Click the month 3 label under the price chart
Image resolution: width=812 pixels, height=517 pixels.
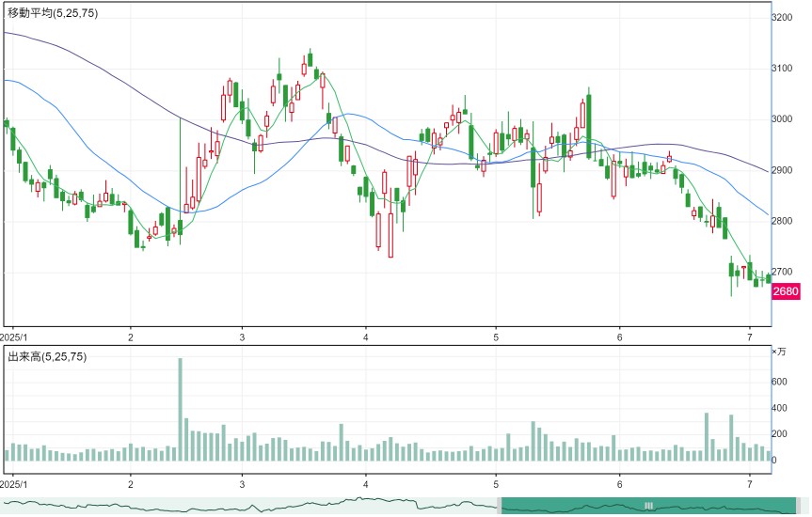click(242, 338)
